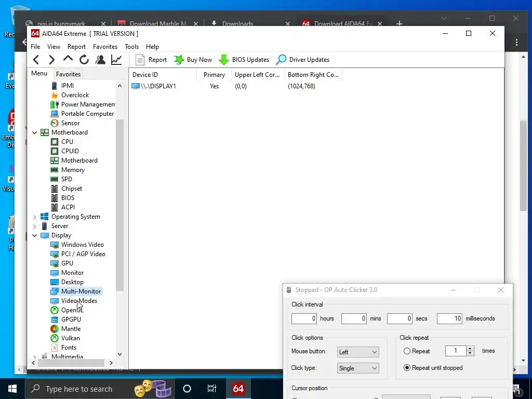Click the Primary column header

(x=214, y=75)
